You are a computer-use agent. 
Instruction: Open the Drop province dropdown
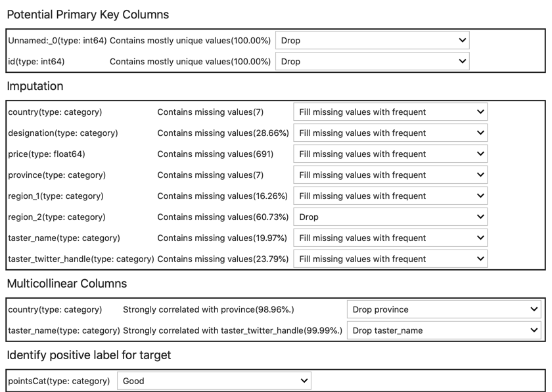click(x=444, y=309)
